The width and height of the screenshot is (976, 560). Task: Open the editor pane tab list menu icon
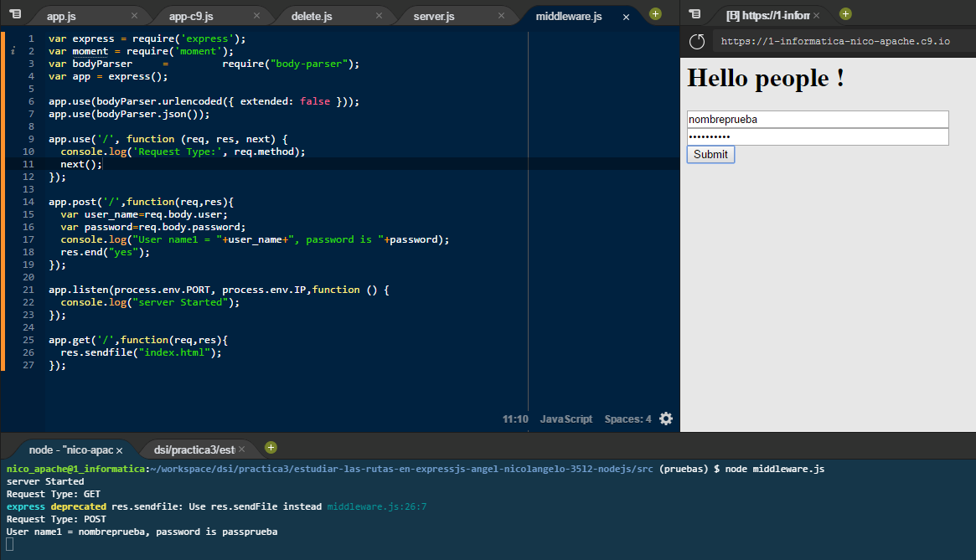pyautogui.click(x=16, y=13)
